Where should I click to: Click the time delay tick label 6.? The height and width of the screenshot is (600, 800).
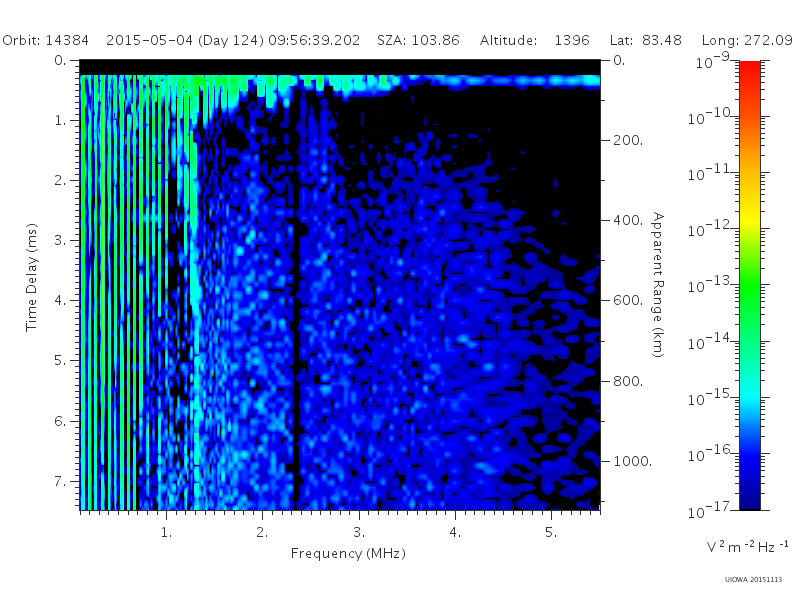(x=60, y=421)
